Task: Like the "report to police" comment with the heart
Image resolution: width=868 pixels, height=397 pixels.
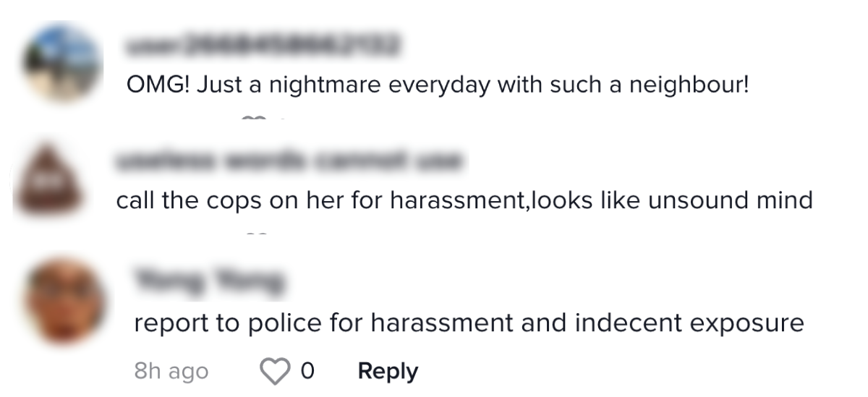Action: 274,372
